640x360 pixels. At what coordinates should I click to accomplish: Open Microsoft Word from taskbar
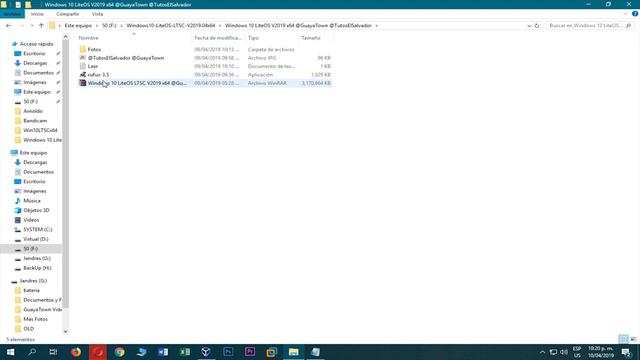163,352
